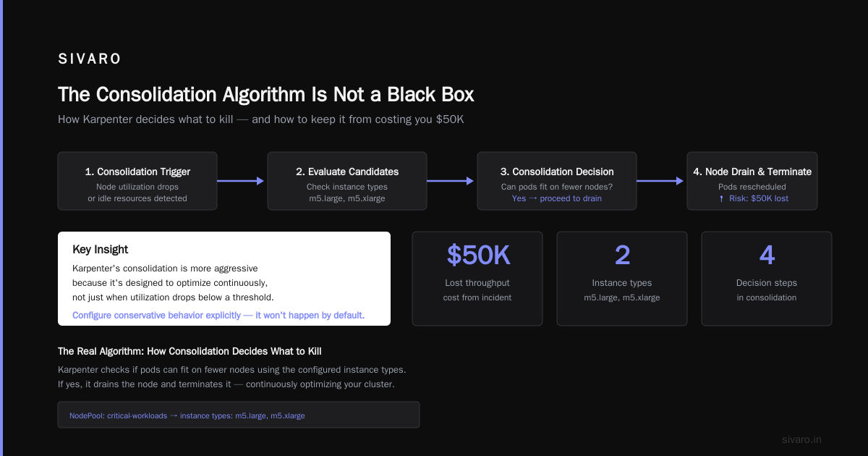Image resolution: width=868 pixels, height=456 pixels.
Task: Select the '2. Evaluate Candidates' step card
Action: (x=347, y=181)
